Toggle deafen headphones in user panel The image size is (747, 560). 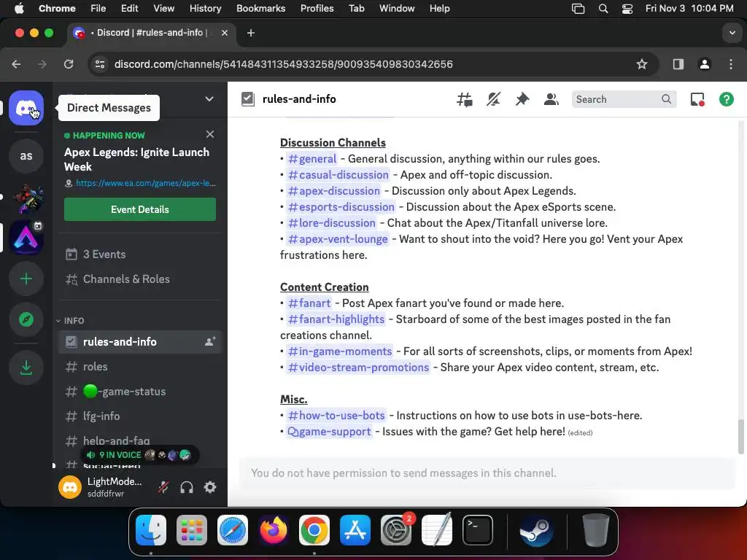pos(187,487)
